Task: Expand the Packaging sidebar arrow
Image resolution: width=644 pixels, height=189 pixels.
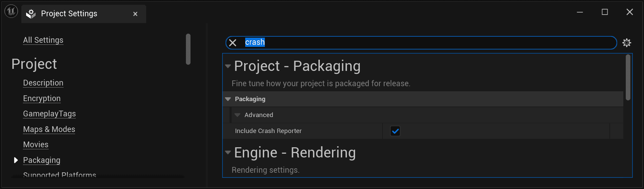Action: click(x=16, y=160)
